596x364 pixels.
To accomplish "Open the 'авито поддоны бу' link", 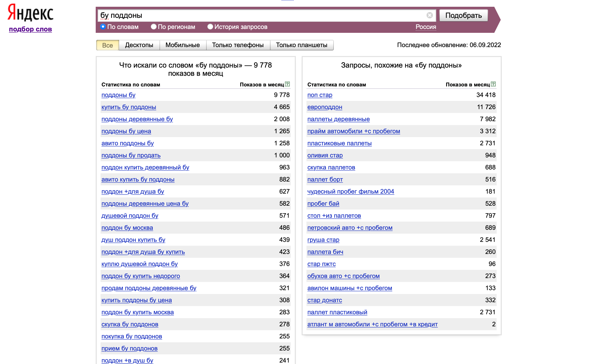I will (127, 143).
